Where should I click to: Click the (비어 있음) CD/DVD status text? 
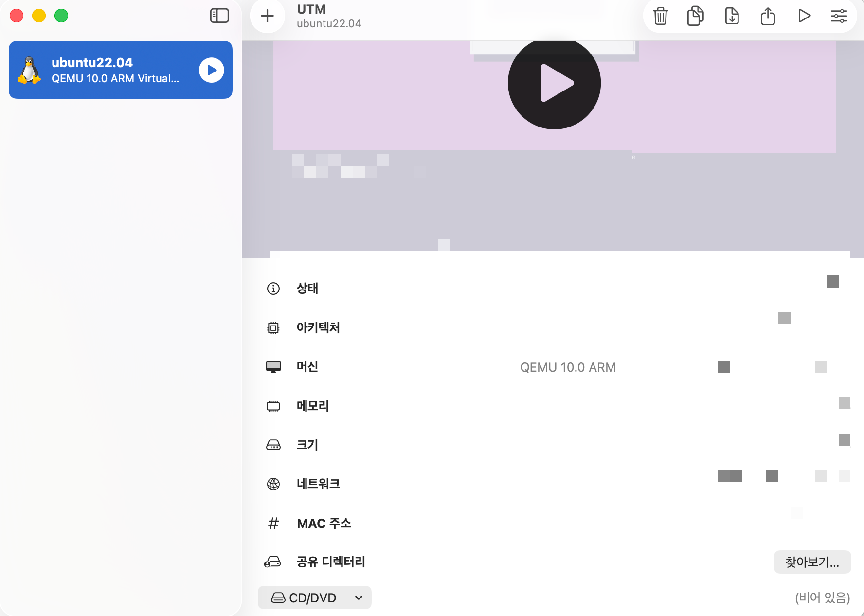823,598
